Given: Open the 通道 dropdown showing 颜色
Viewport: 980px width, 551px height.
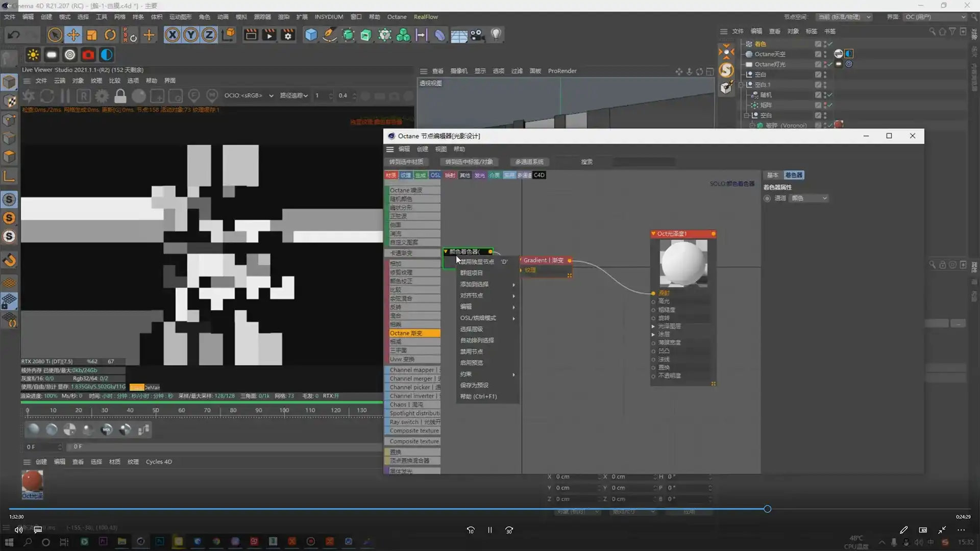Looking at the screenshot, I should (x=809, y=198).
